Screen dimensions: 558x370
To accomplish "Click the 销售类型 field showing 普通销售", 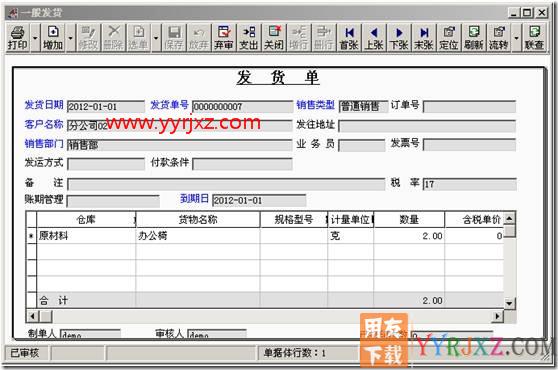I will tap(363, 106).
